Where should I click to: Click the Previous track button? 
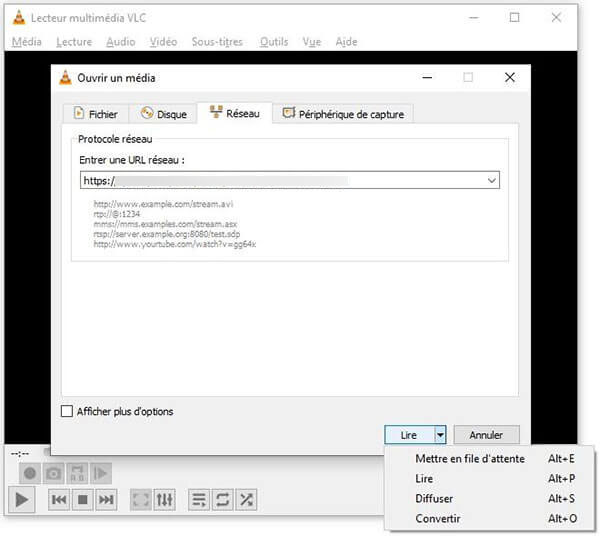coord(59,499)
